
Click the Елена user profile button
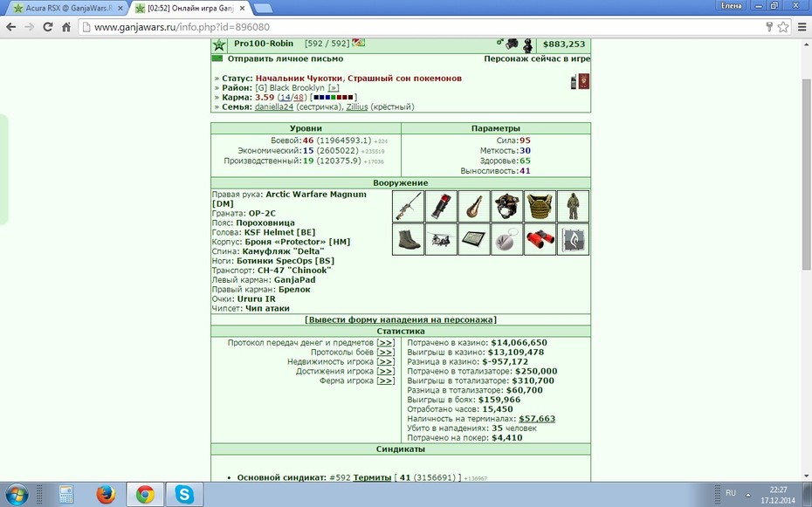(x=731, y=6)
